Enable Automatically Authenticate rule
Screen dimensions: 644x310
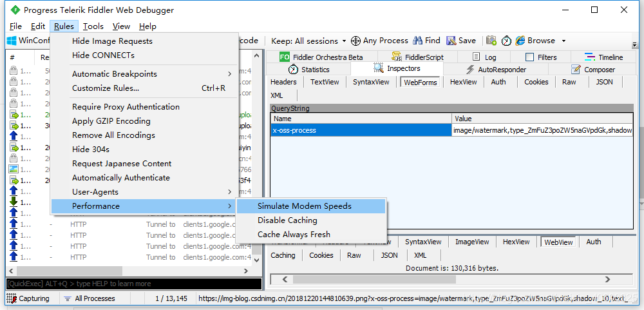pyautogui.click(x=121, y=178)
